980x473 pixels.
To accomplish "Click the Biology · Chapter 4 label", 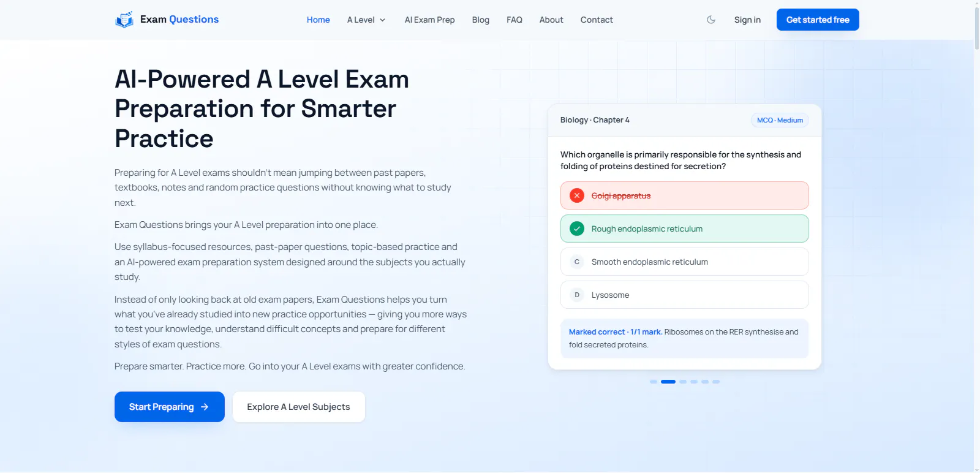I will [595, 120].
